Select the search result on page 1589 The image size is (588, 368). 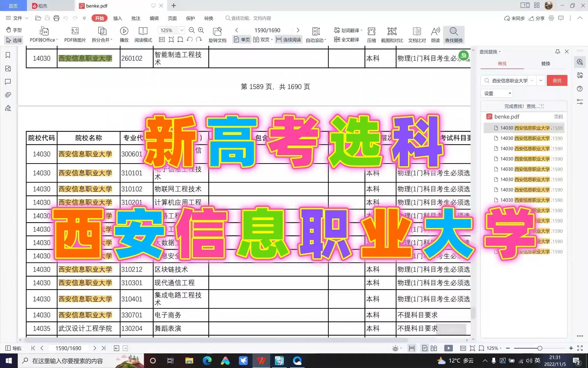click(x=524, y=128)
